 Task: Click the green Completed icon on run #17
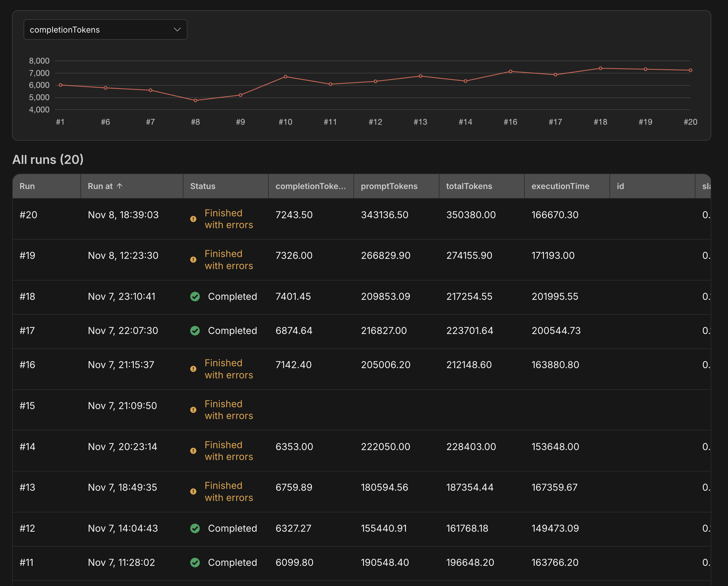click(x=195, y=331)
